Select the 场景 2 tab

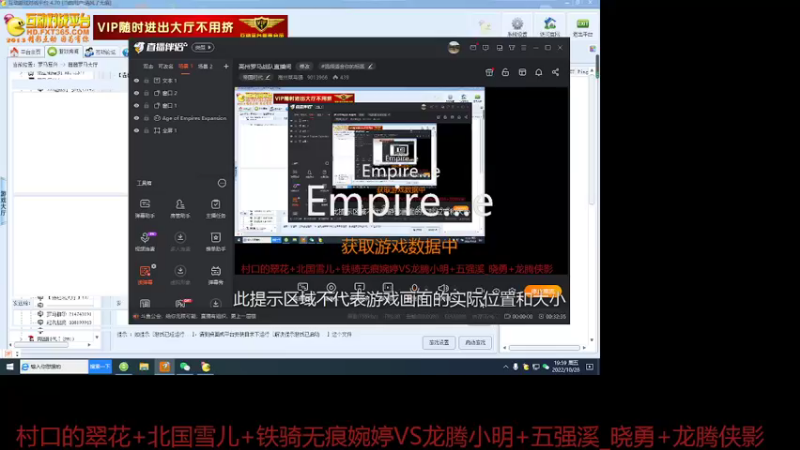205,66
